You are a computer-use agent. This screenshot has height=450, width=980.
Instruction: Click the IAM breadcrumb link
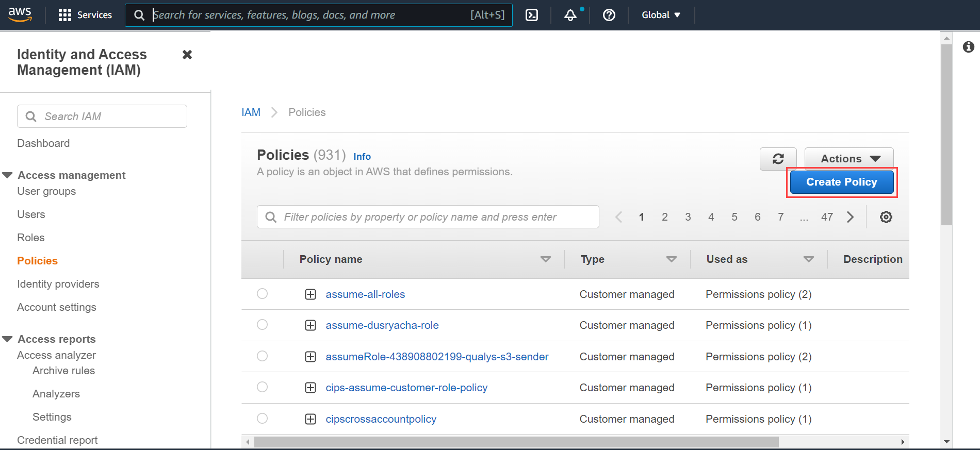pos(251,112)
